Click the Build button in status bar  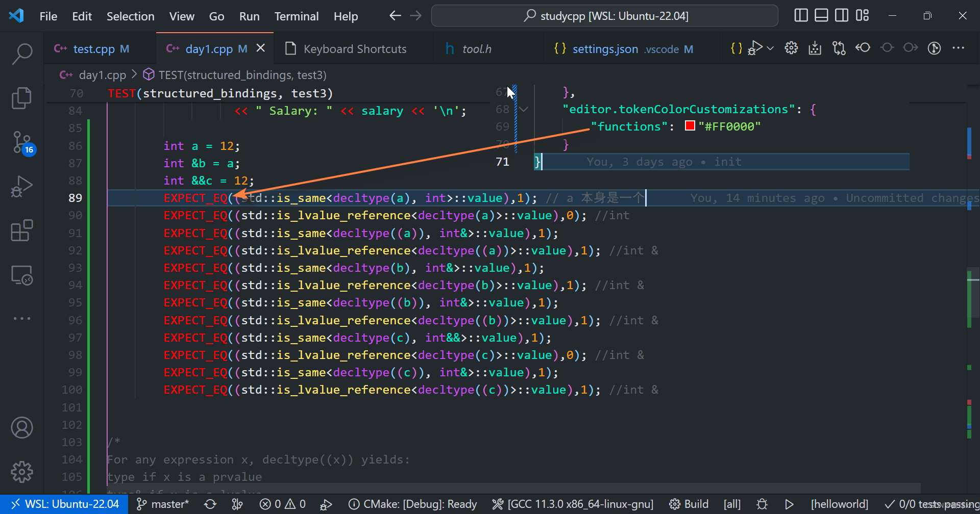(x=689, y=504)
